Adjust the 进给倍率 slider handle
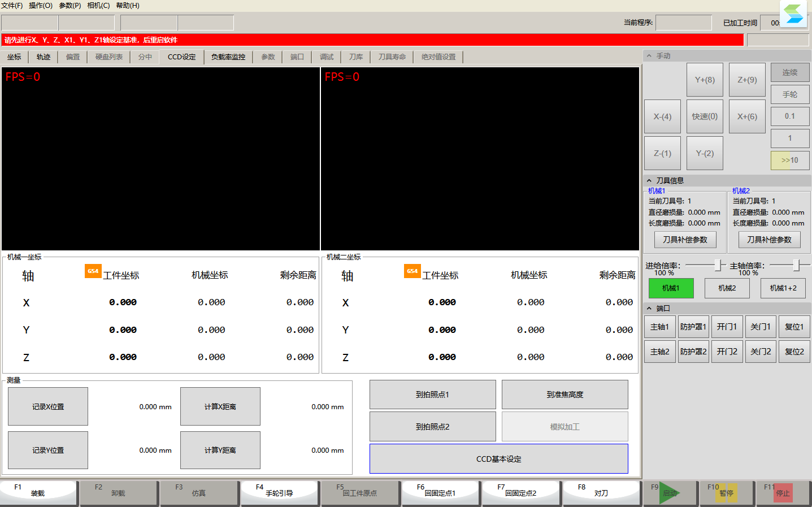The image size is (812, 507). pyautogui.click(x=718, y=265)
